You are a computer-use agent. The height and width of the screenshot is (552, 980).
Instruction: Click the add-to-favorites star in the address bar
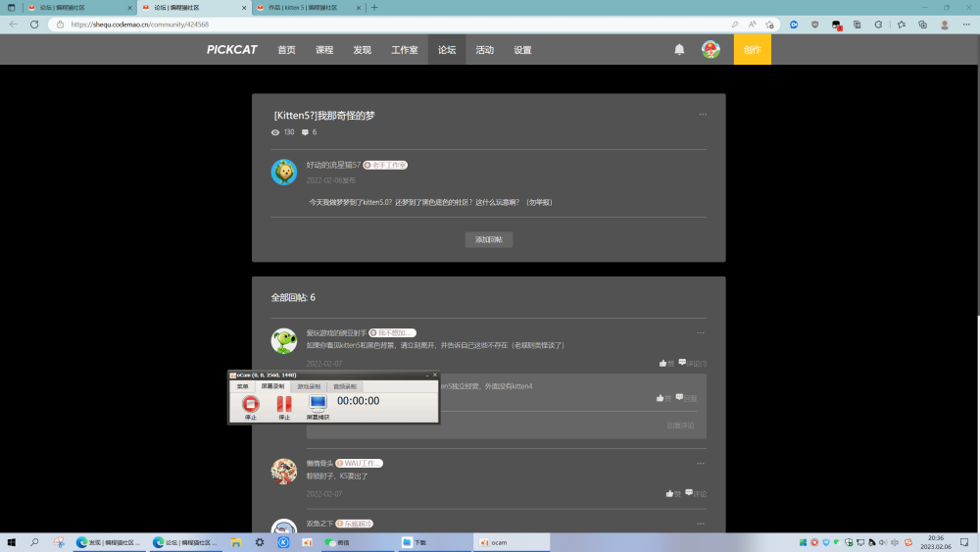coord(769,25)
